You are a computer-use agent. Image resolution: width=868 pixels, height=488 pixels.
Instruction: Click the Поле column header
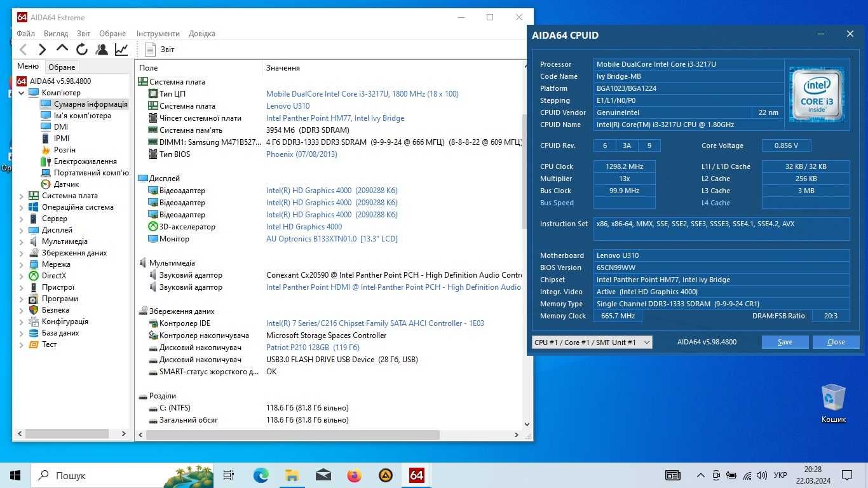198,68
